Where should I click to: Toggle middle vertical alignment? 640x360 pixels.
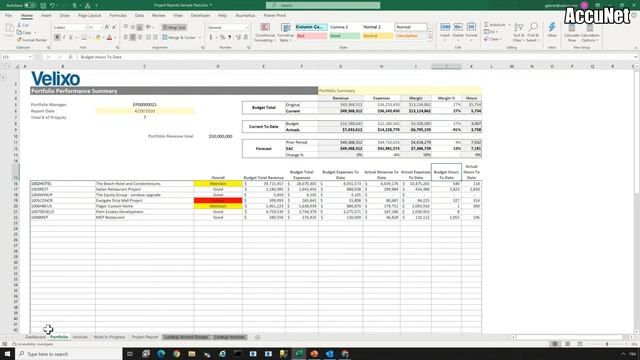click(x=133, y=27)
